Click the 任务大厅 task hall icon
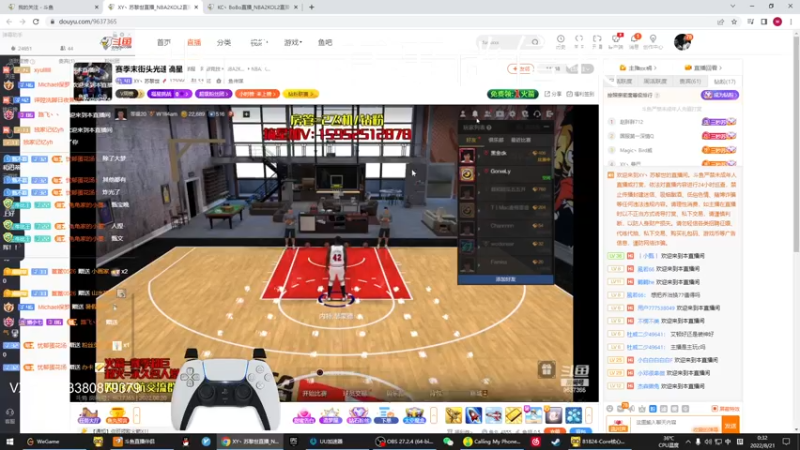This screenshot has width=800, height=450. coord(89,415)
